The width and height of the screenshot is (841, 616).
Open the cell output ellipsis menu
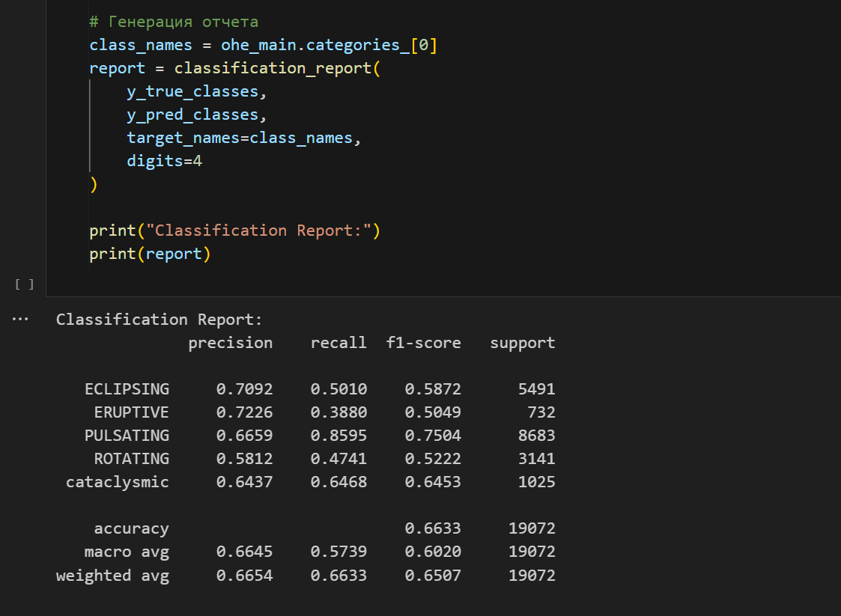20,320
